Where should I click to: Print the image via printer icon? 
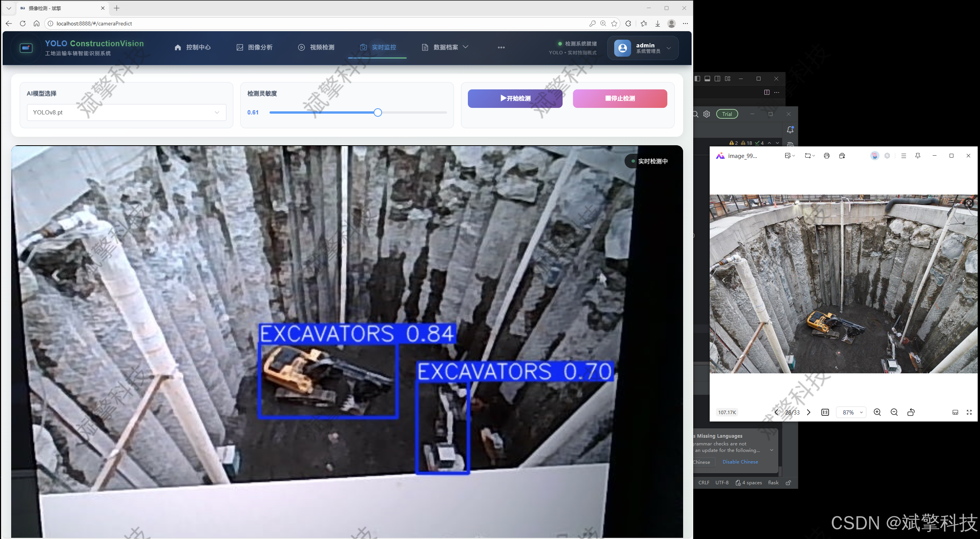[826, 156]
